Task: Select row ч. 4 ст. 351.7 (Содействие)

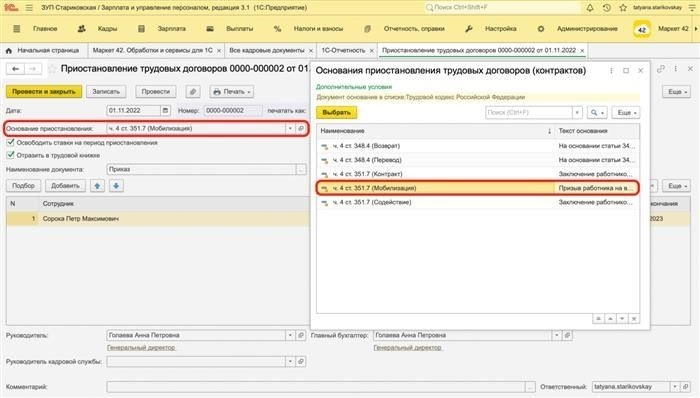Action: (x=478, y=203)
